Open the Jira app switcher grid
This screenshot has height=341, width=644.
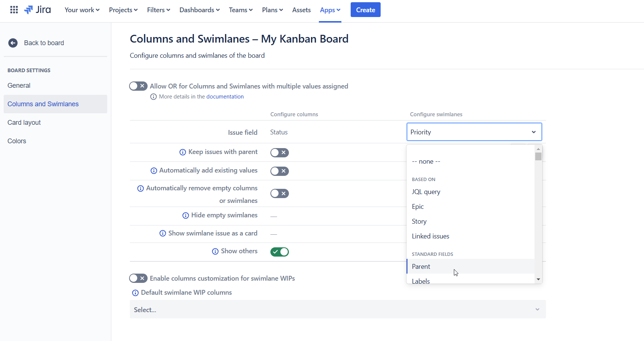pos(14,9)
